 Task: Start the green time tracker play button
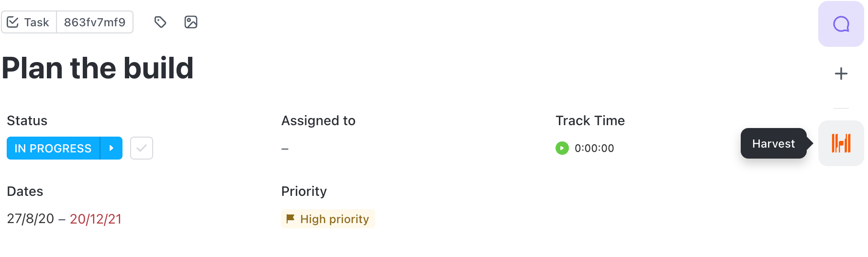click(562, 148)
